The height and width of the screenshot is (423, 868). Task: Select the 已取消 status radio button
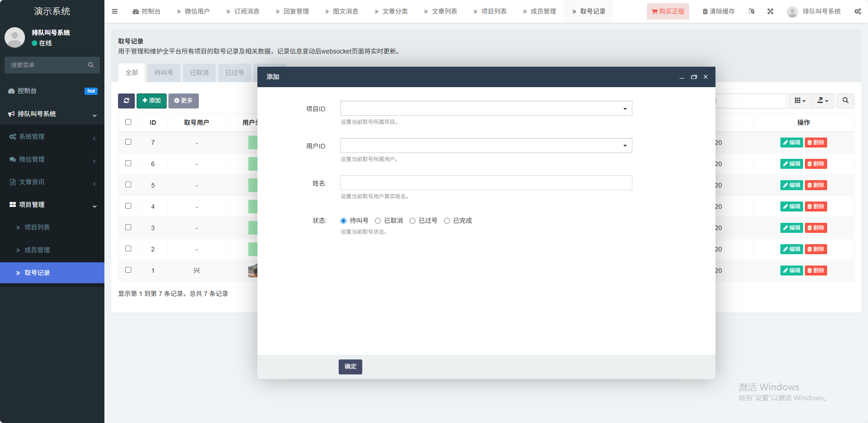378,221
